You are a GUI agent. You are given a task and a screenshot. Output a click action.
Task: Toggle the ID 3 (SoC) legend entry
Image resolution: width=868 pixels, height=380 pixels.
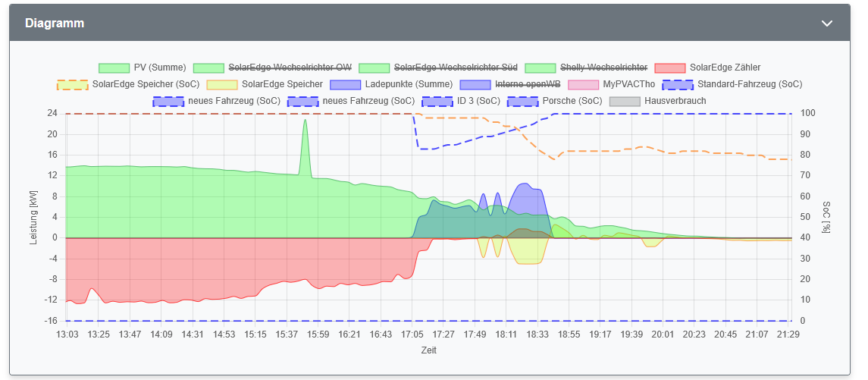(478, 101)
